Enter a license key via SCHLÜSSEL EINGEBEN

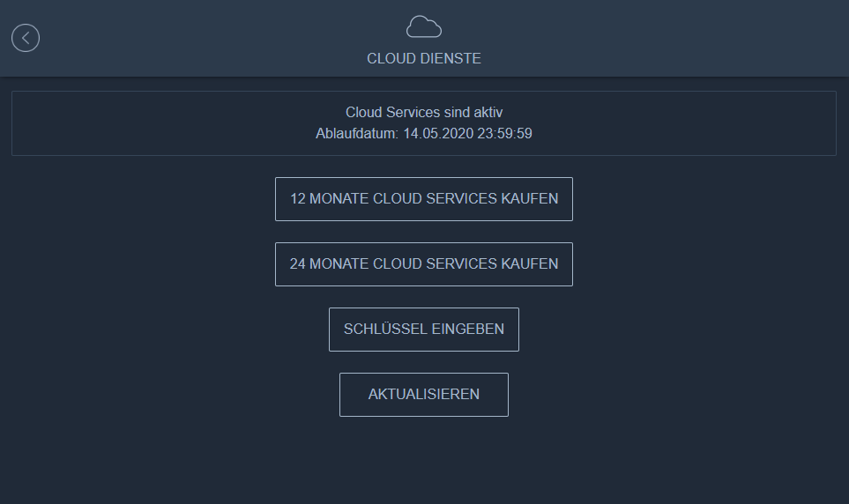(423, 330)
